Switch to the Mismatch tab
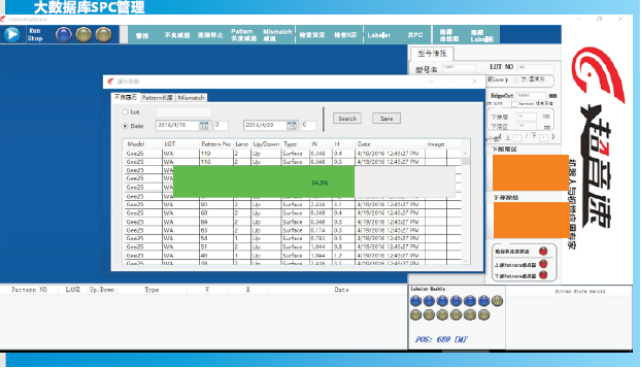This screenshot has width=642, height=369. [x=191, y=97]
